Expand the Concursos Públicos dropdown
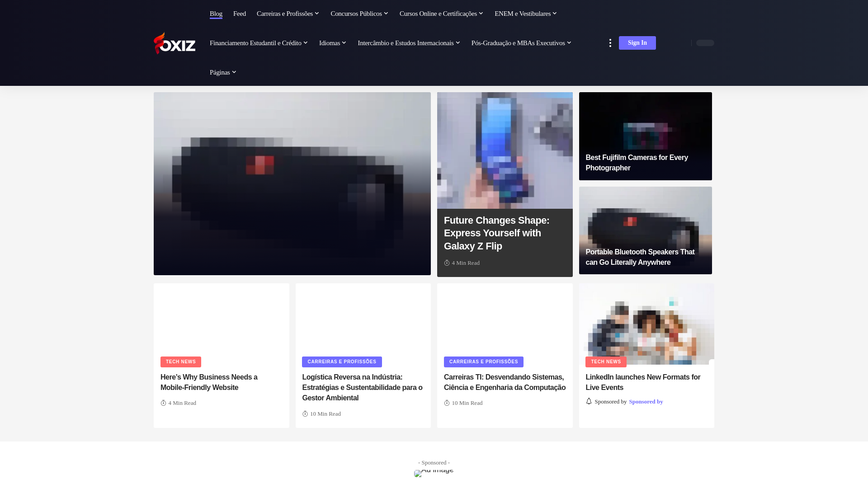The image size is (868, 488). click(x=359, y=14)
